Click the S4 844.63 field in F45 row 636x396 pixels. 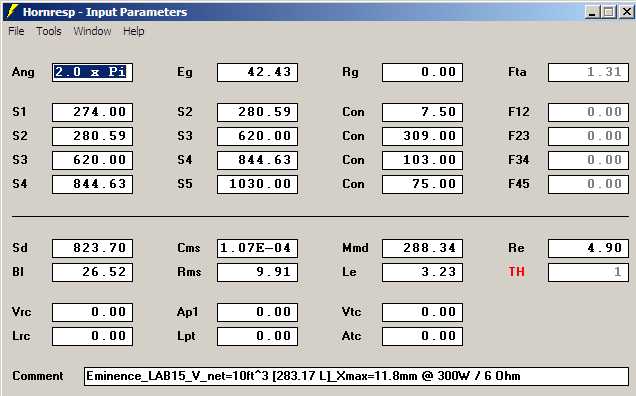pos(92,184)
